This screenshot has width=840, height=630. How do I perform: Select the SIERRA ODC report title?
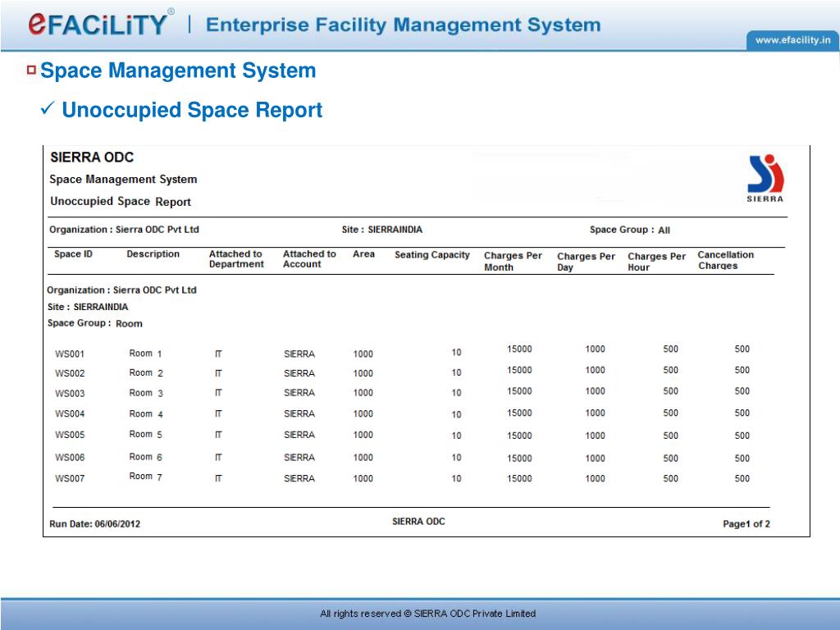coord(92,157)
